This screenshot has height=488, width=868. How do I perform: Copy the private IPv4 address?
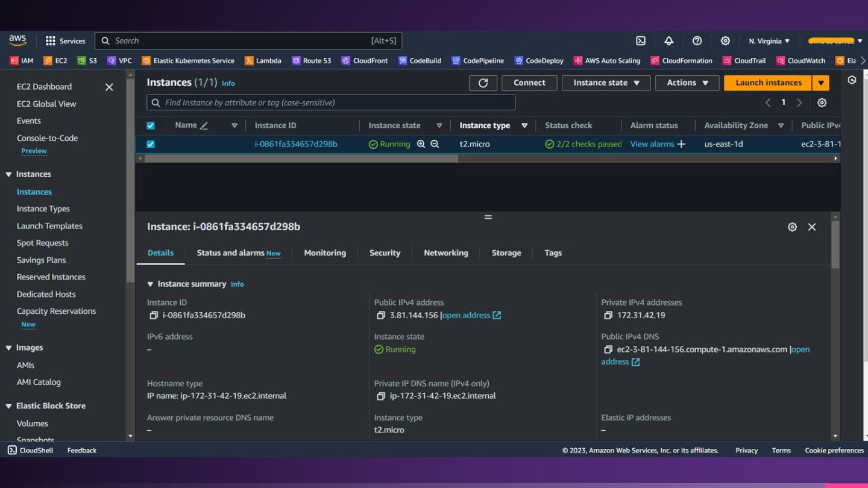(608, 315)
